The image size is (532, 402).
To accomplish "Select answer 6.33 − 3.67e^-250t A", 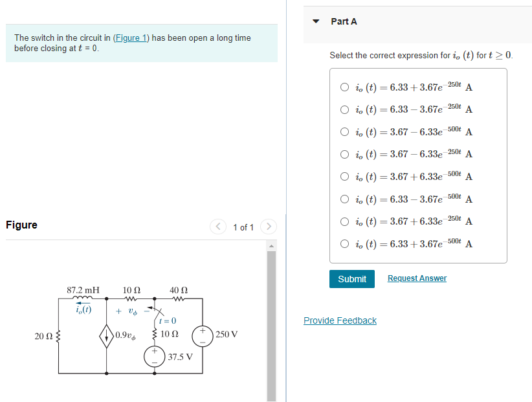I will point(344,110).
